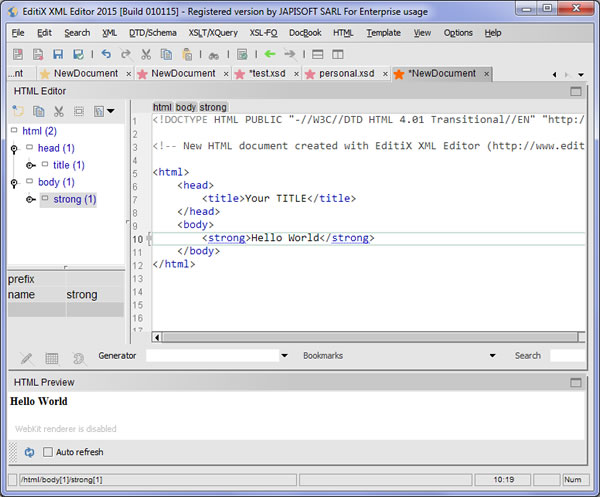This screenshot has height=497, width=600.
Task: Close the *test.xsd tab
Action: 296,74
